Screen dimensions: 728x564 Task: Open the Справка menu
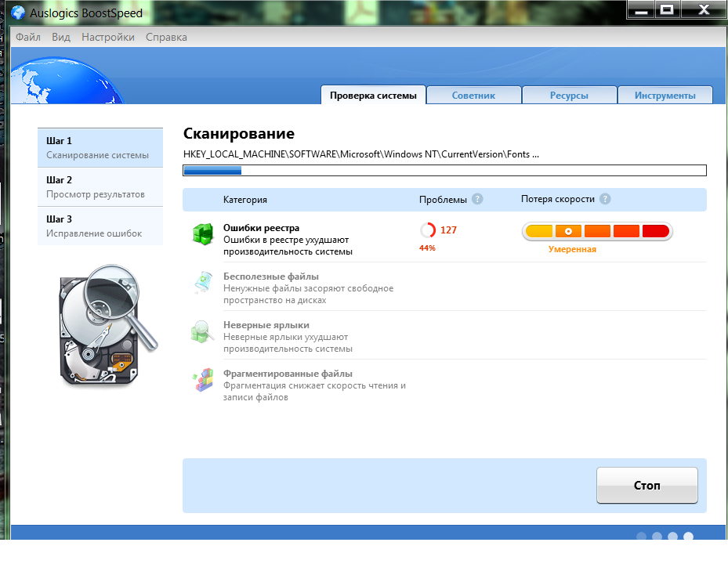166,37
